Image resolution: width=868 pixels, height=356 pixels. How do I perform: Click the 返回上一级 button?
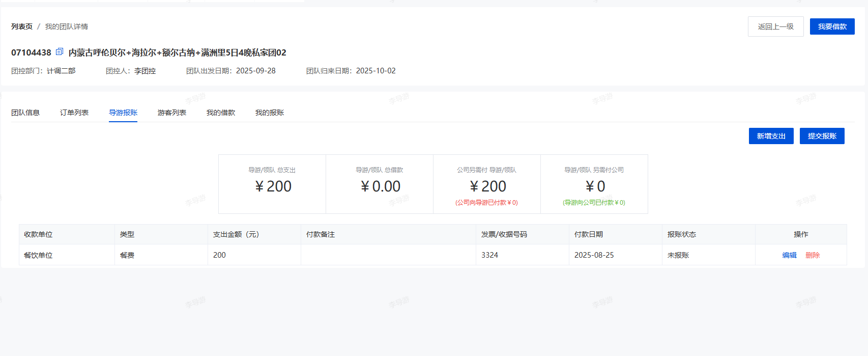(775, 26)
